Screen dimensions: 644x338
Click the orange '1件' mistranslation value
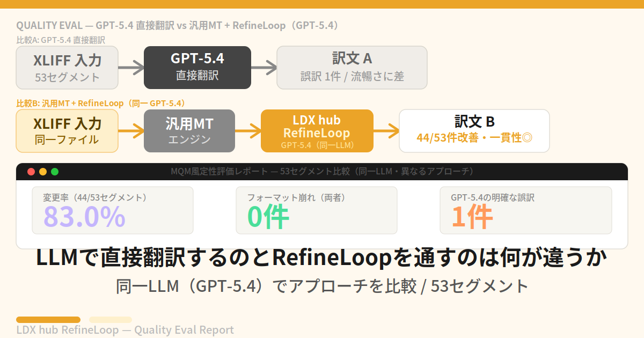[472, 217]
